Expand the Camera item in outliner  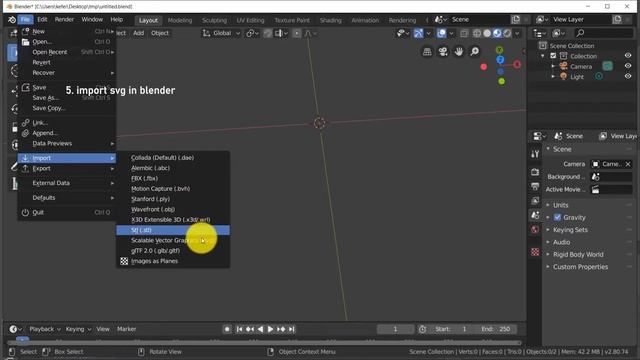point(553,66)
